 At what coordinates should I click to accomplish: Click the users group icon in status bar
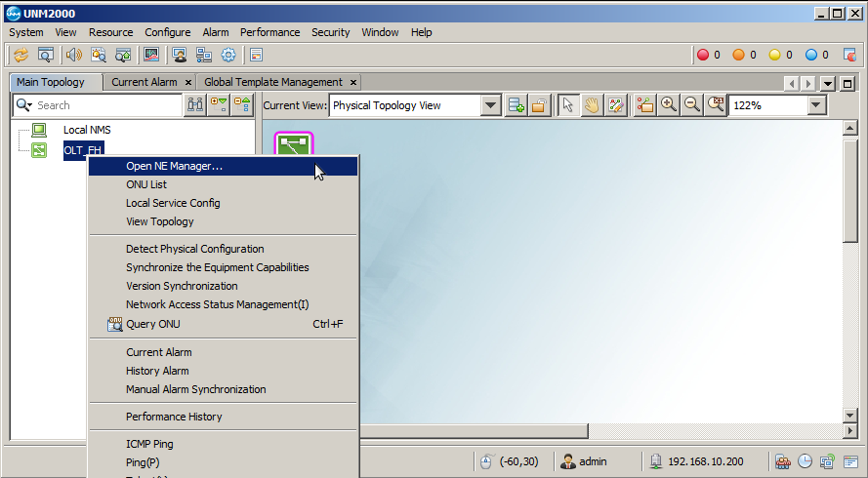coord(782,461)
